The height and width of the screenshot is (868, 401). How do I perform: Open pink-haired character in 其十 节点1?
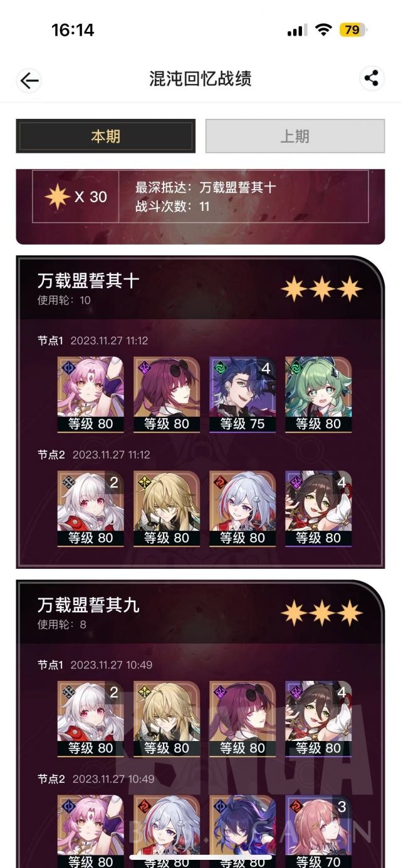pyautogui.click(x=91, y=394)
